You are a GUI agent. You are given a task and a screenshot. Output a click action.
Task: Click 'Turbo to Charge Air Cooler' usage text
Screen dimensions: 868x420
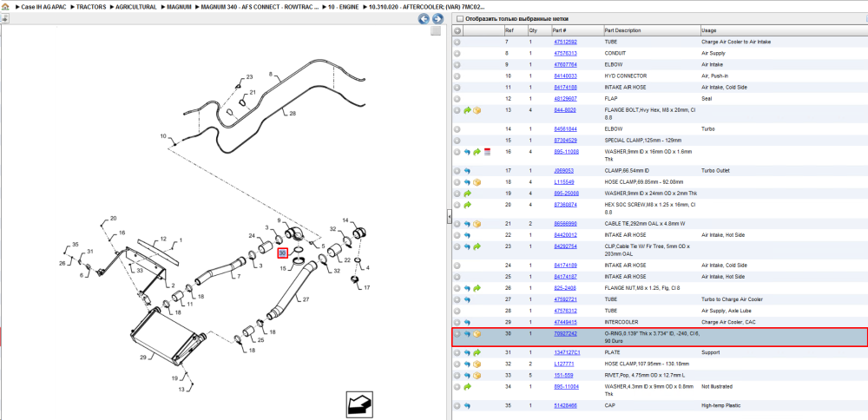pos(732,299)
